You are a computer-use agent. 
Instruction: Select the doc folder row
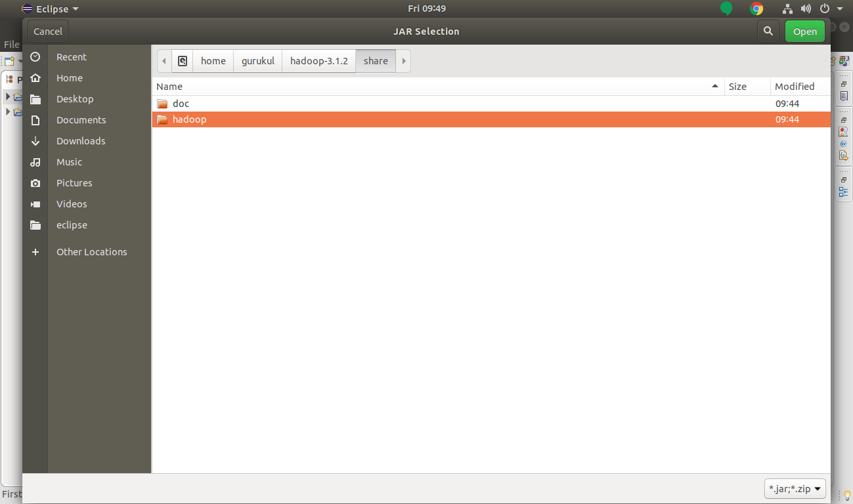pos(491,104)
